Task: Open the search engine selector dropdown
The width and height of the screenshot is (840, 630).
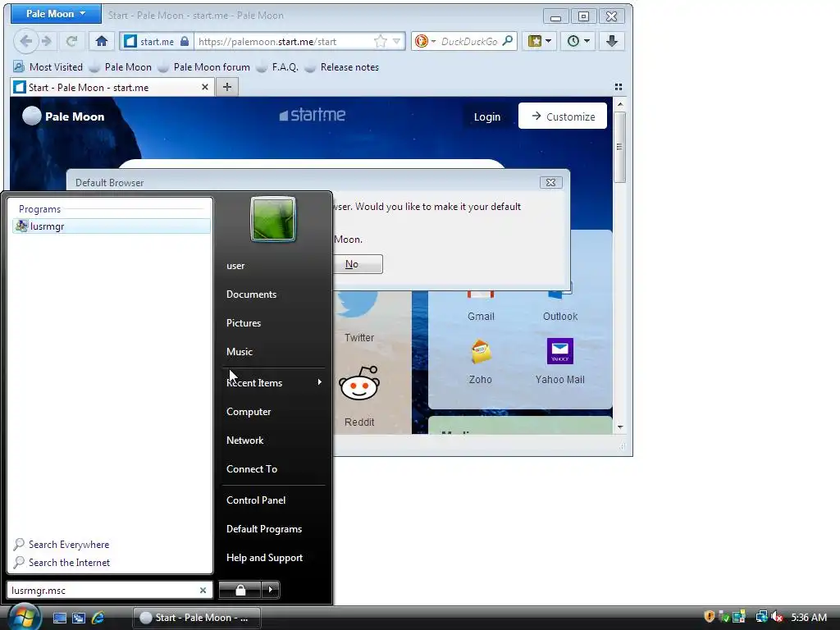Action: tap(433, 41)
